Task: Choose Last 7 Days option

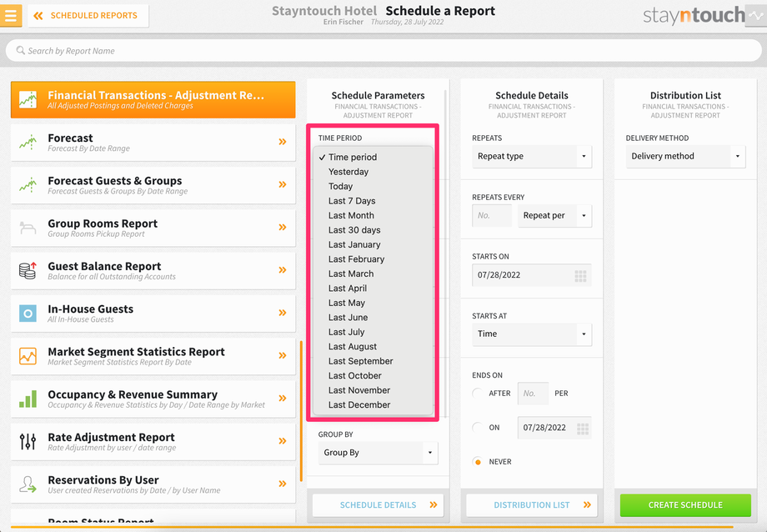Action: point(373,201)
